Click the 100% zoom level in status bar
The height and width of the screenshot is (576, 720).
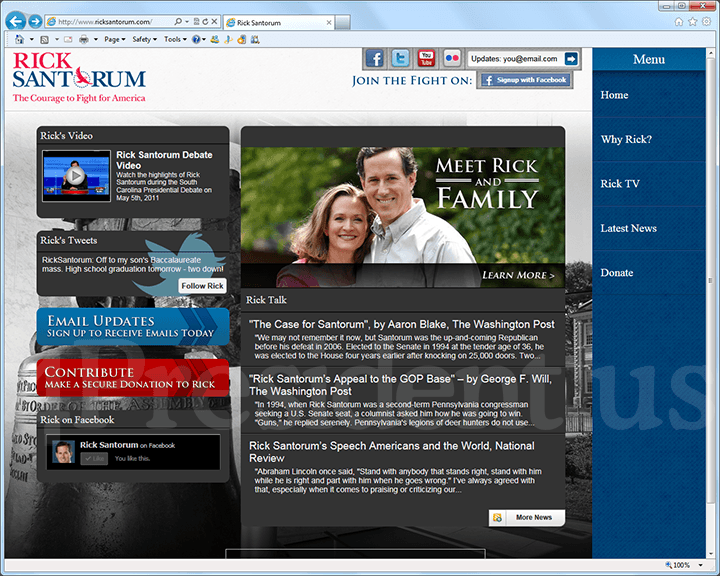point(681,565)
